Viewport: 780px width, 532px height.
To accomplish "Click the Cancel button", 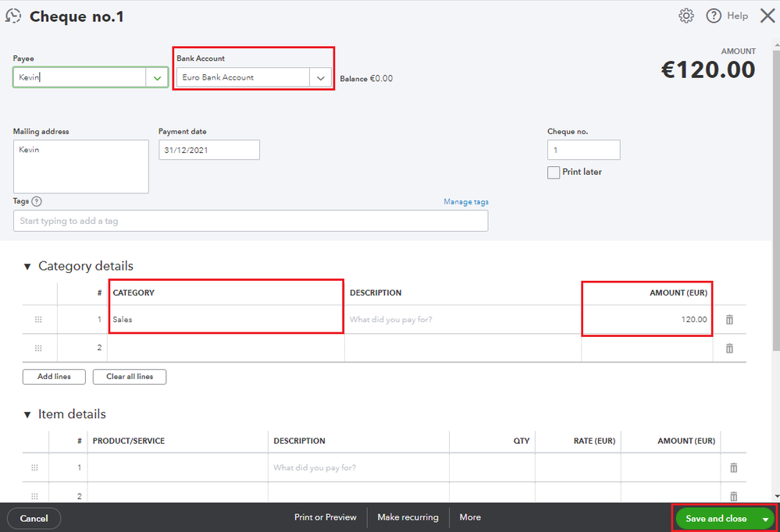I will (x=34, y=518).
